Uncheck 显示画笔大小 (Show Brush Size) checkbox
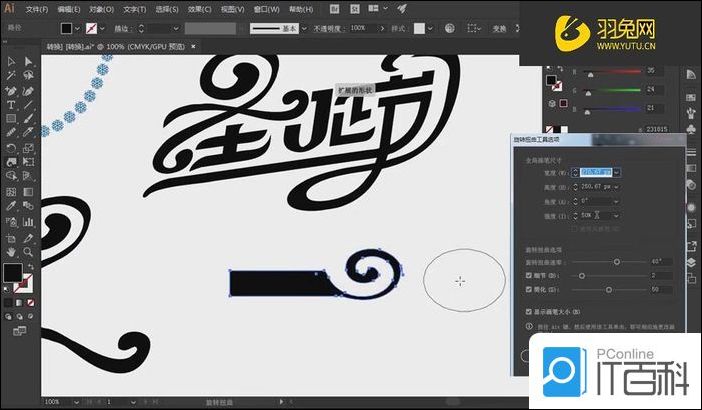 click(529, 311)
